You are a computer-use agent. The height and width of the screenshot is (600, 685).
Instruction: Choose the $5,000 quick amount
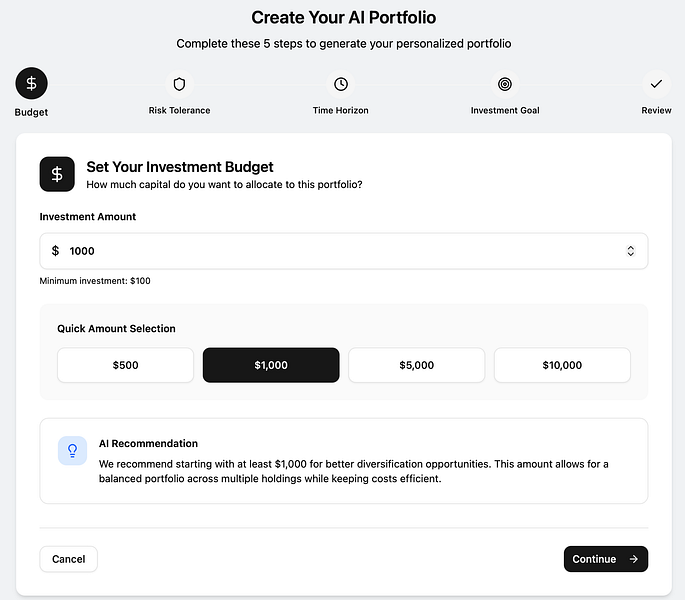pos(416,365)
